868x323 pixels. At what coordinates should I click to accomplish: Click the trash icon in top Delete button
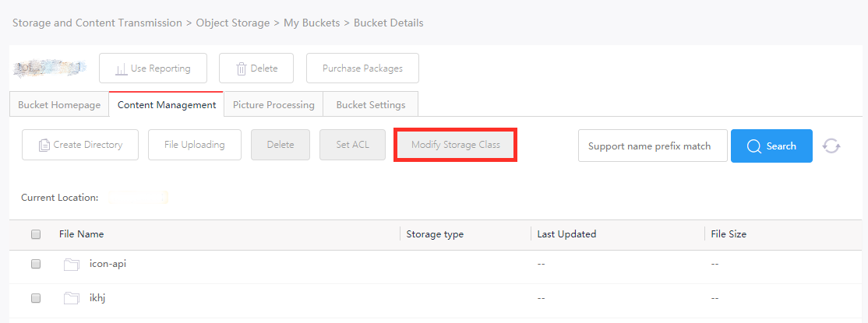coord(242,69)
